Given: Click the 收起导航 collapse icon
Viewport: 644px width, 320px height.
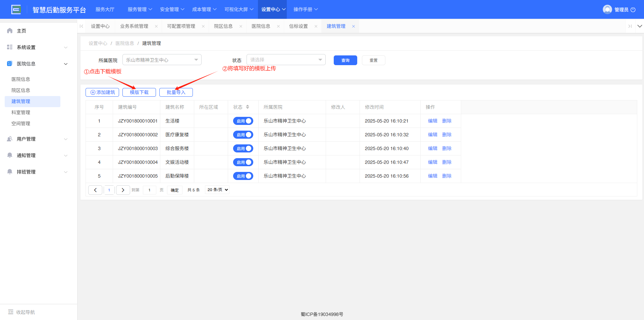Looking at the screenshot, I should pyautogui.click(x=11, y=312).
